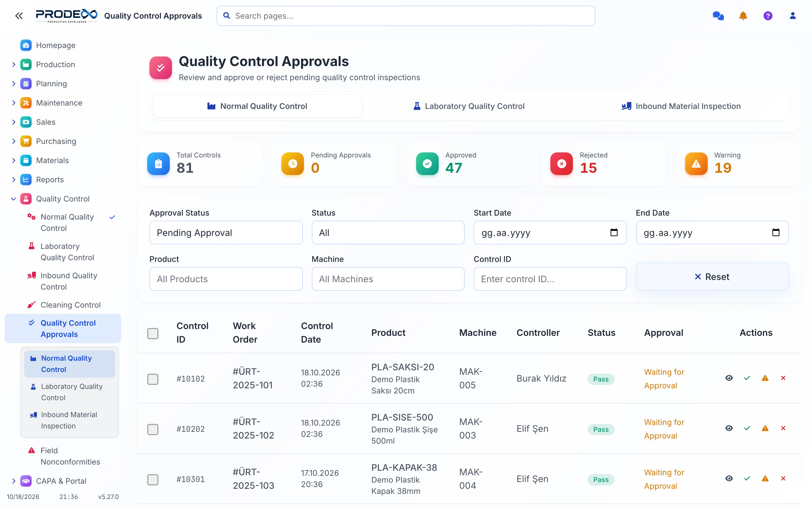Click the Production sidebar icon
This screenshot has width=812, height=508.
click(x=26, y=65)
